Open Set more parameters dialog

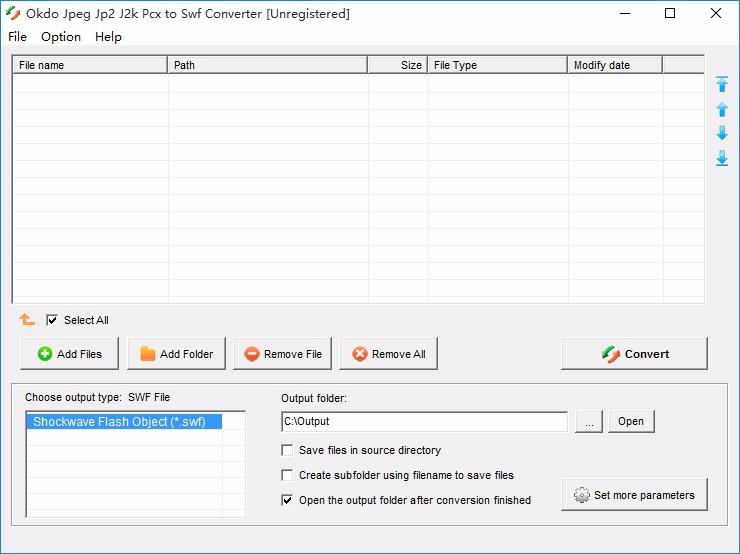click(634, 495)
